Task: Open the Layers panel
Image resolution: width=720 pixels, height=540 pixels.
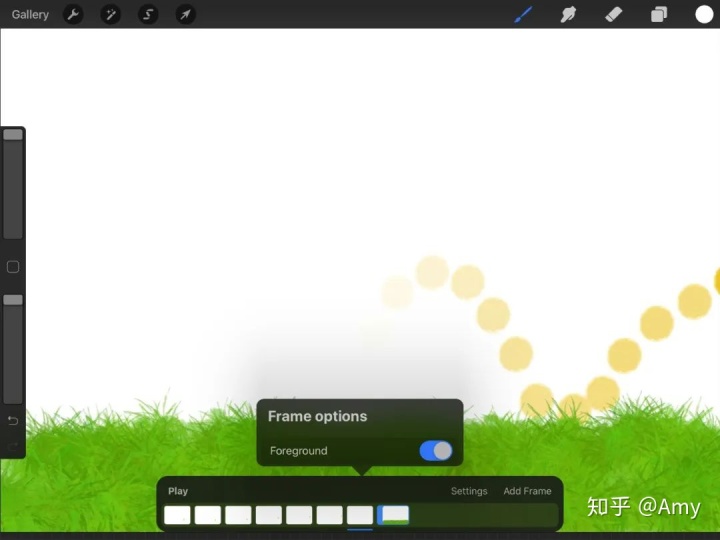Action: (659, 15)
